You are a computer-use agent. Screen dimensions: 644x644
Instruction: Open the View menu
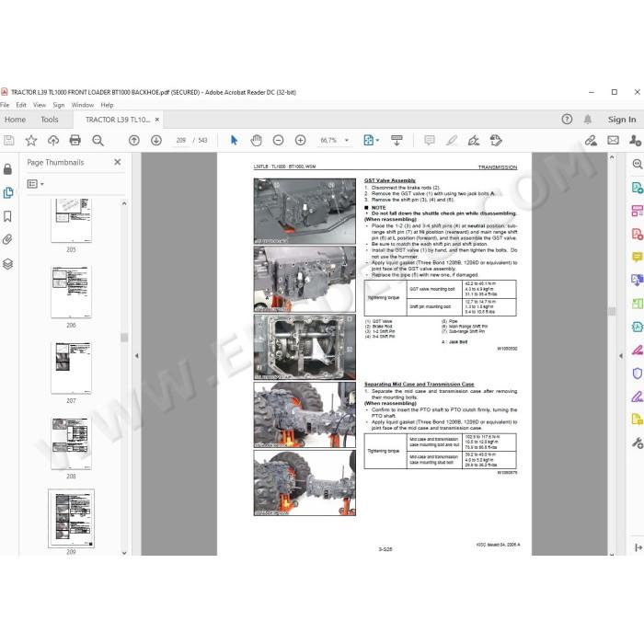pyautogui.click(x=40, y=105)
